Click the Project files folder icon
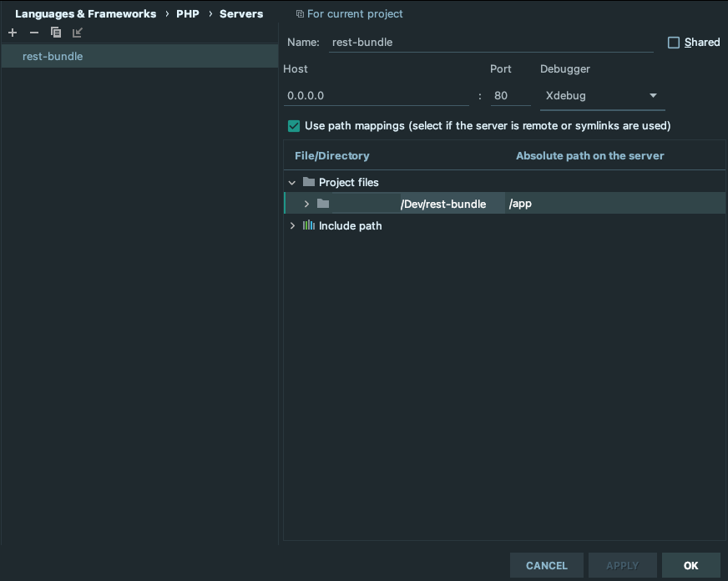The width and height of the screenshot is (728, 581). click(x=309, y=182)
